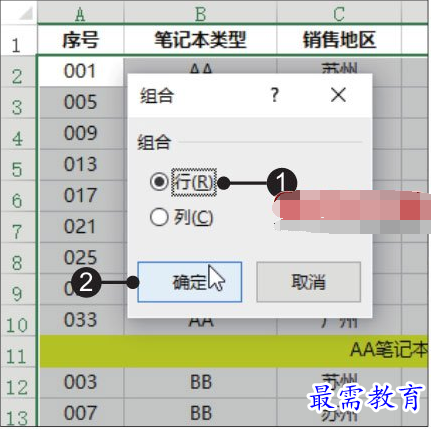The image size is (431, 429).
Task: Click the 笔记本类型 header cell
Action: click(200, 40)
